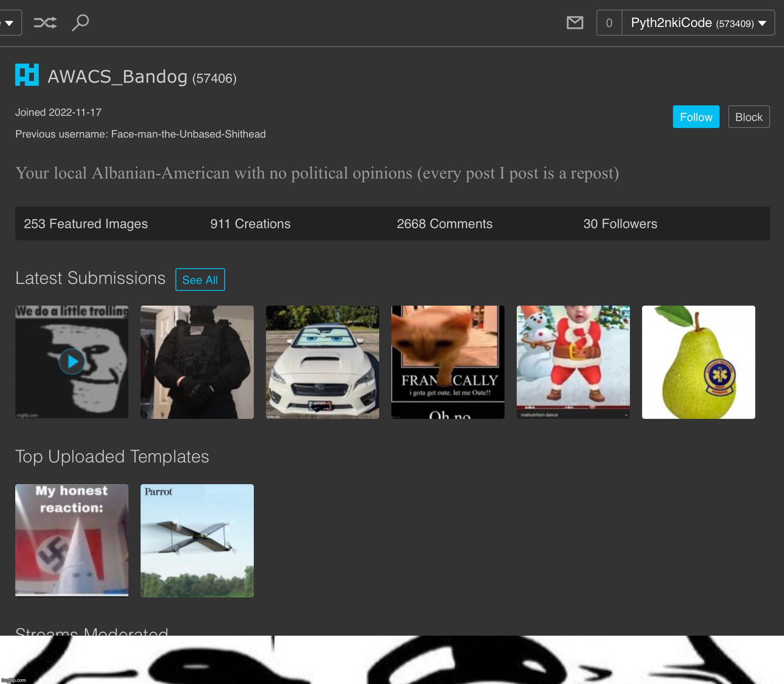Play the 'We do a little trolling' video

click(72, 362)
